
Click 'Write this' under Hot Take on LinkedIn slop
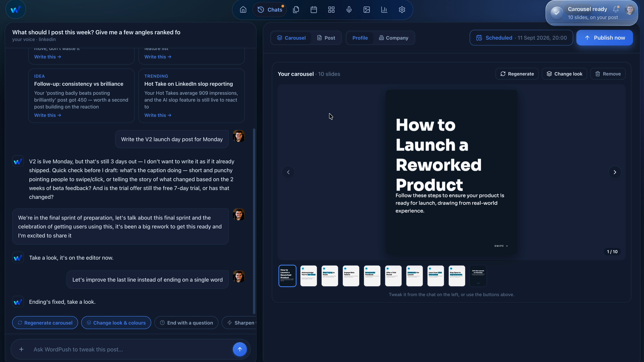pyautogui.click(x=158, y=115)
